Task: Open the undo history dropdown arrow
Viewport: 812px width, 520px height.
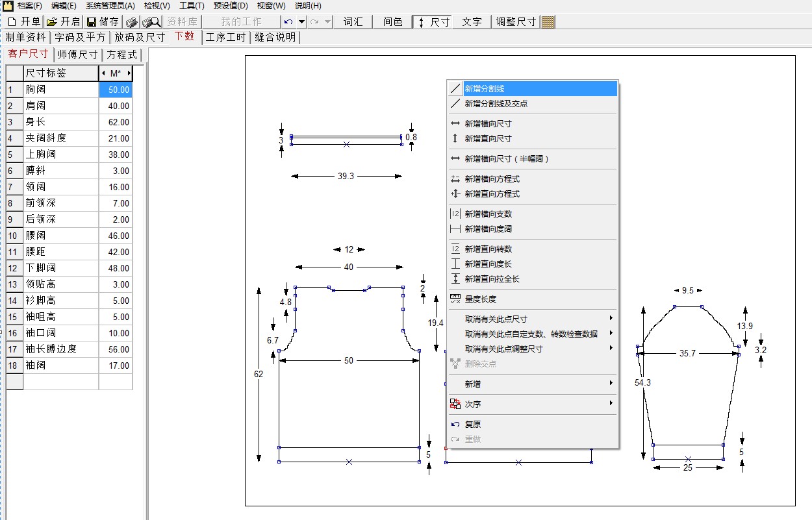Action: 301,21
